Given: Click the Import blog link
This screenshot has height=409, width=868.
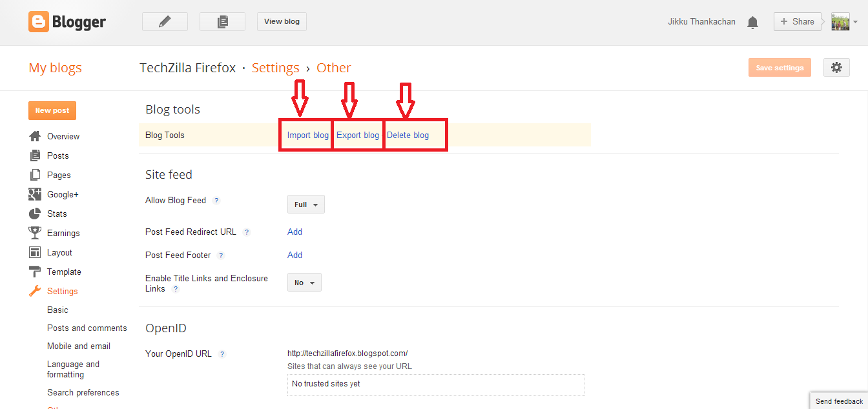Looking at the screenshot, I should click(308, 135).
